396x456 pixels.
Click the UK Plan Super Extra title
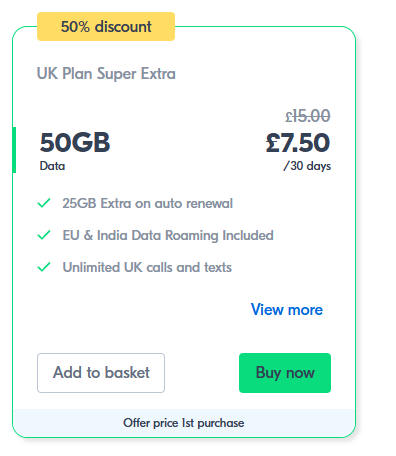click(106, 74)
